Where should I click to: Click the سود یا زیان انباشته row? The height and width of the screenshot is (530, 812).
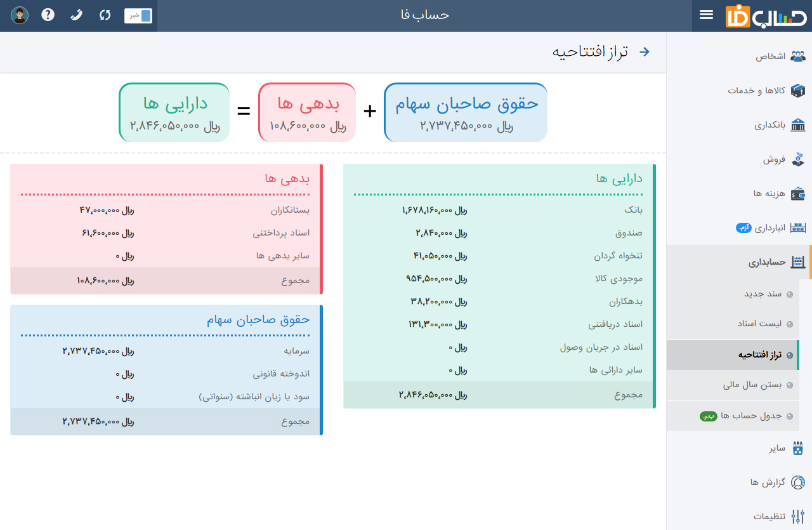click(165, 397)
